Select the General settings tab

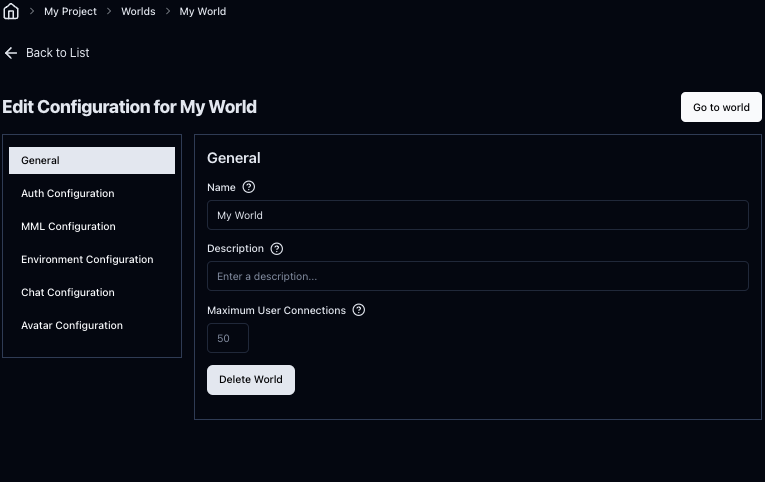tap(92, 160)
